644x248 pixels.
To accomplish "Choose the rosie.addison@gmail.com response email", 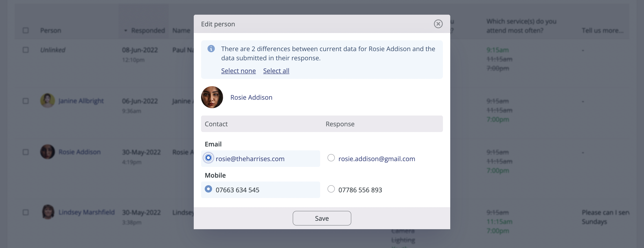I will (x=331, y=158).
